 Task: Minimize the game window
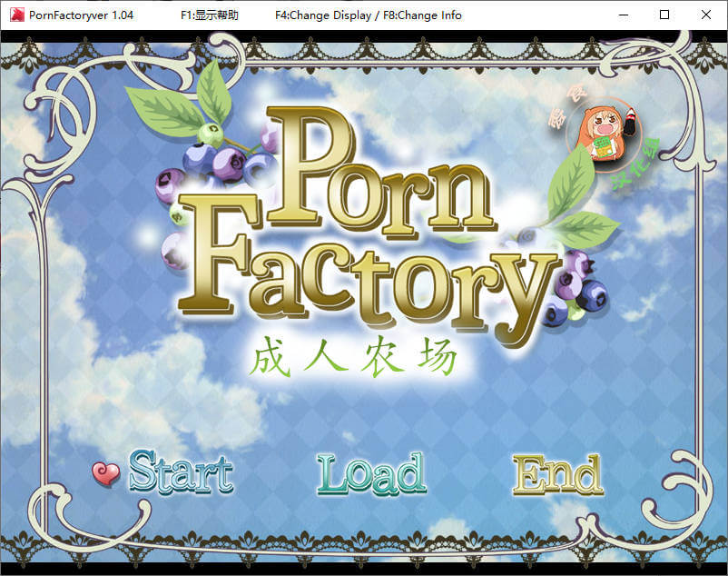pyautogui.click(x=623, y=15)
